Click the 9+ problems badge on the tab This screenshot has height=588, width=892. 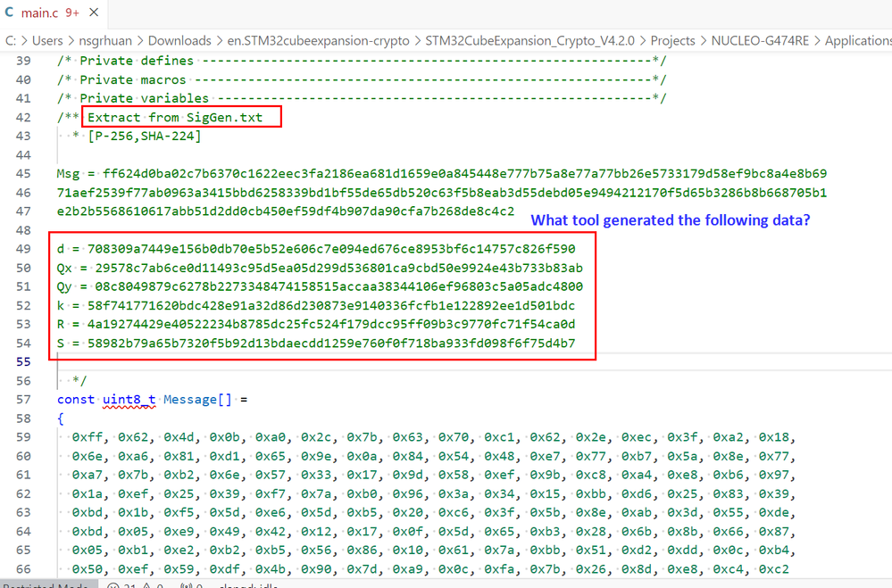71,12
